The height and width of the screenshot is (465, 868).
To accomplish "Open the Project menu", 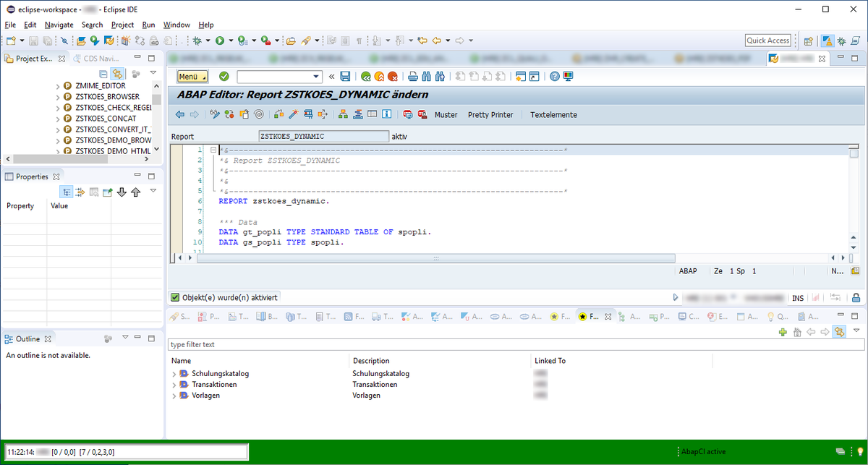I will pos(122,25).
